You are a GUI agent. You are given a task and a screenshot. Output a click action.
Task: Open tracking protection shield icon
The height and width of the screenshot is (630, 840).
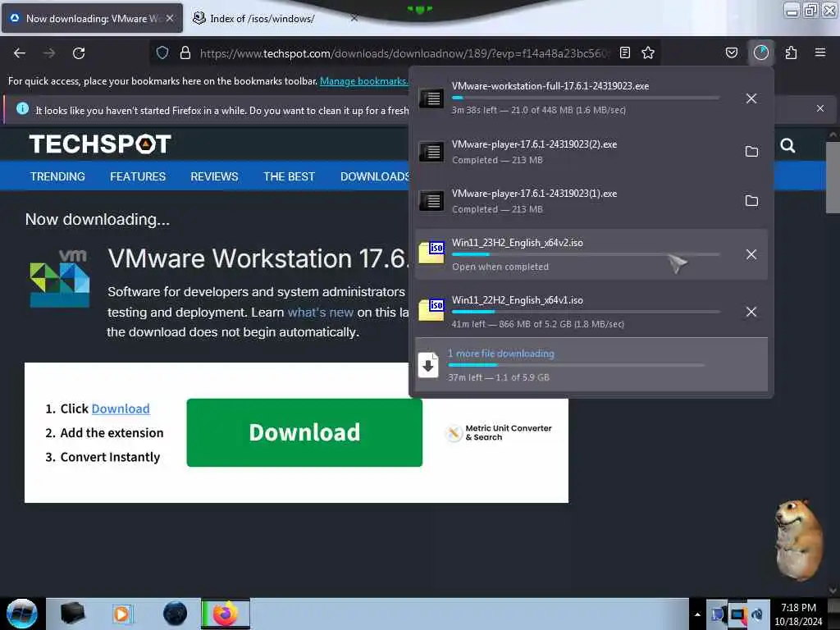pyautogui.click(x=162, y=52)
